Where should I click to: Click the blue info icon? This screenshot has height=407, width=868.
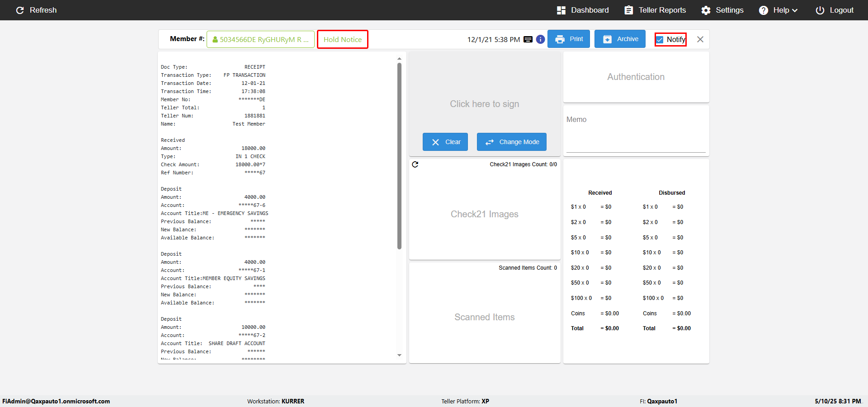540,39
